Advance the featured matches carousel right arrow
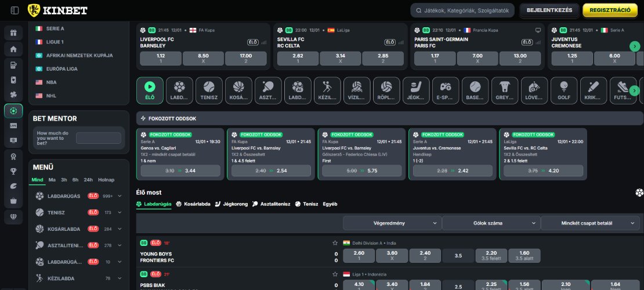 pyautogui.click(x=635, y=46)
